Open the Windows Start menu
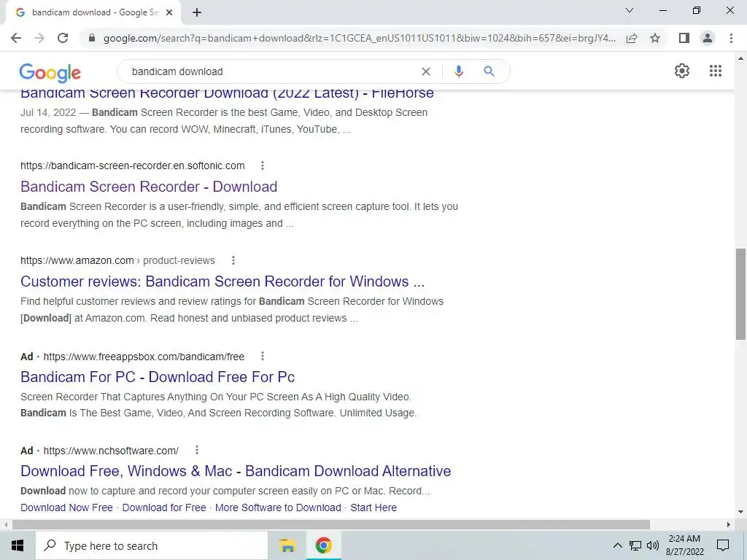This screenshot has height=560, width=747. tap(18, 545)
